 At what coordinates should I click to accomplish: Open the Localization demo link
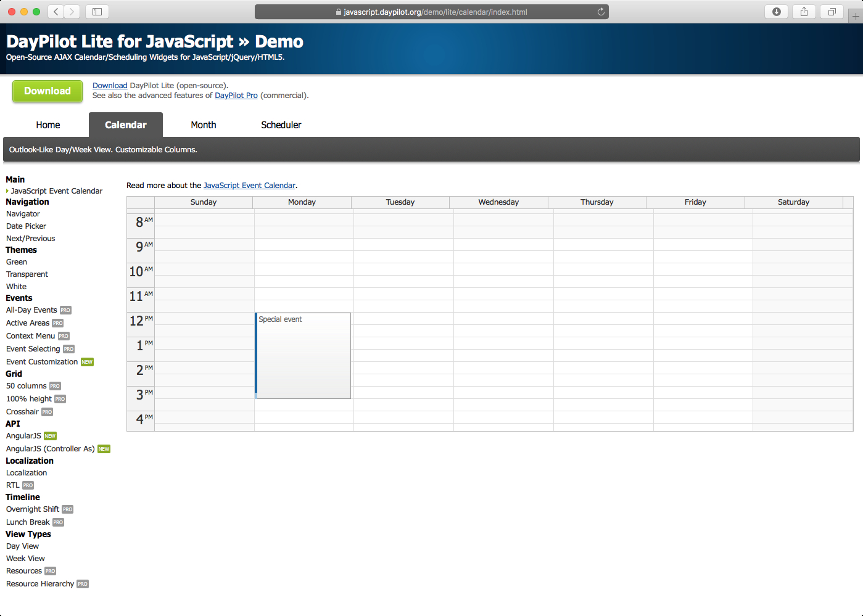pos(27,473)
